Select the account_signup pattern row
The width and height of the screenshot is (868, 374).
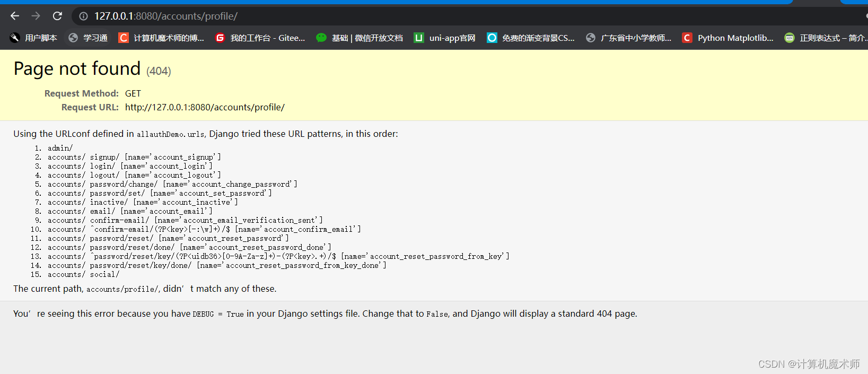pos(134,157)
